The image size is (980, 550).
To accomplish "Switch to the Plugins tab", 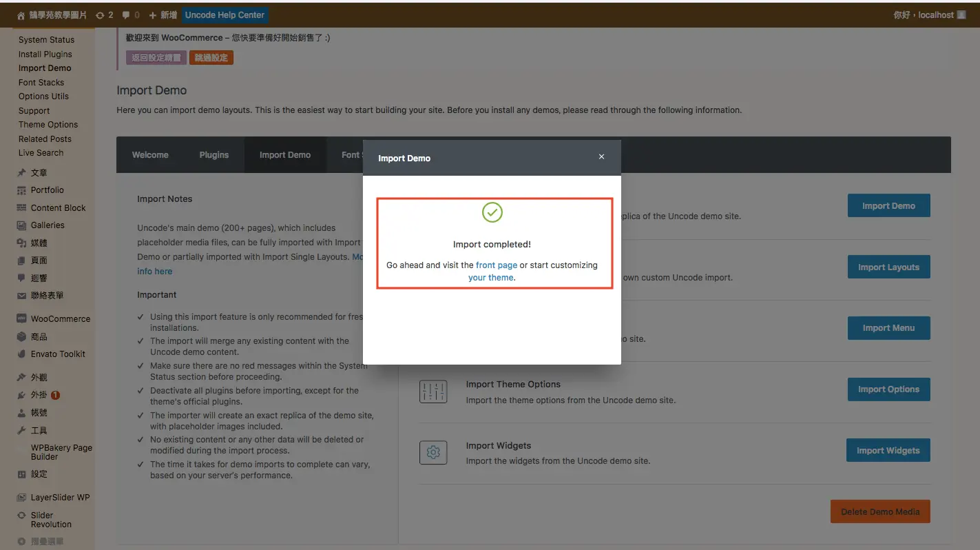I will click(214, 155).
